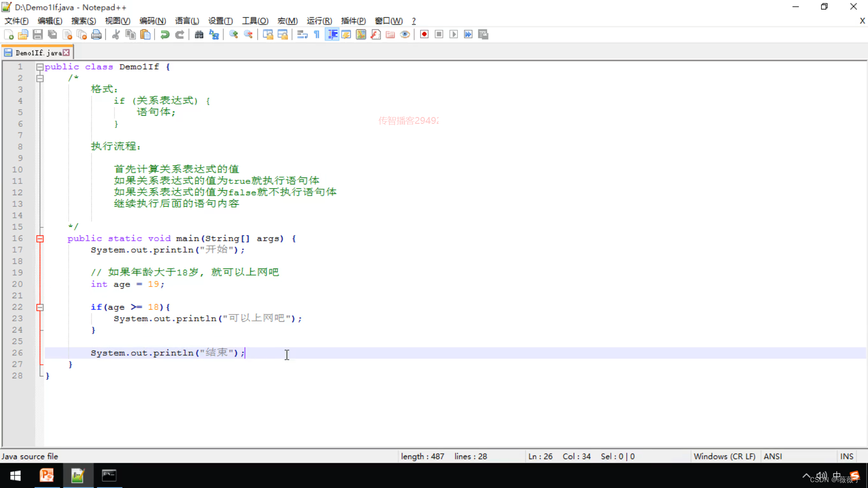The height and width of the screenshot is (488, 868).
Task: Click the Find binoculars icon
Action: (x=199, y=34)
